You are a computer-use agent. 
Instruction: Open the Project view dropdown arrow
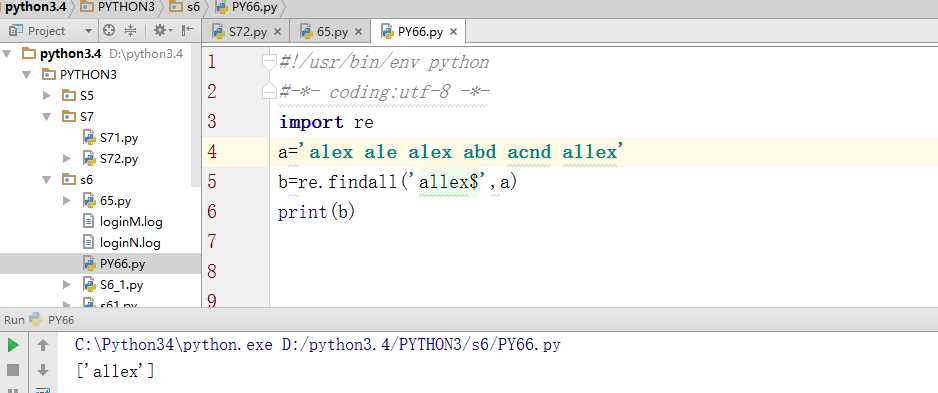(x=89, y=31)
